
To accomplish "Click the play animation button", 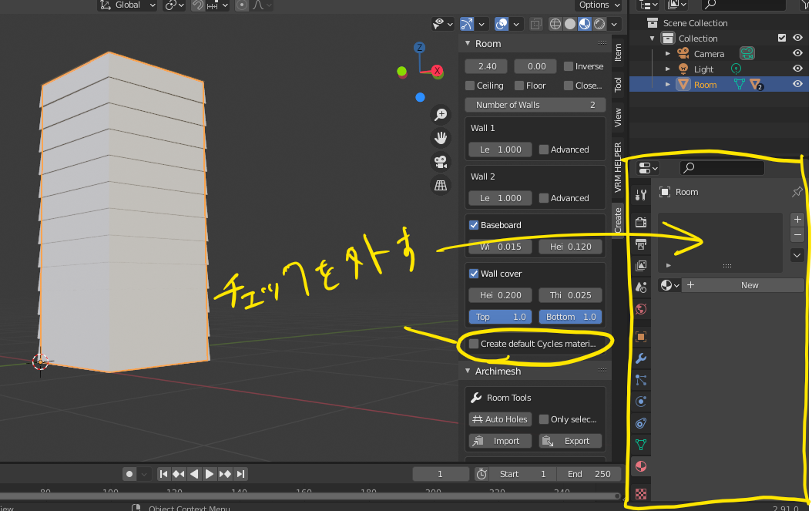I will pyautogui.click(x=210, y=474).
